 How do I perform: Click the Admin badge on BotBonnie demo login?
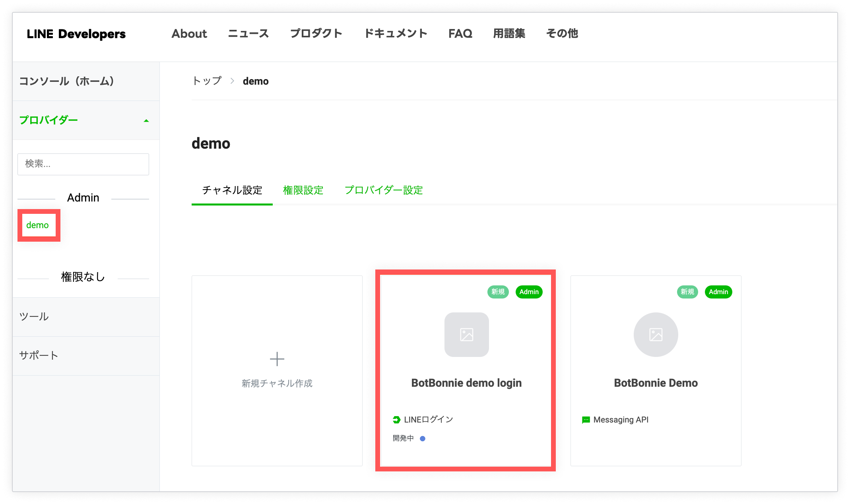(x=529, y=292)
